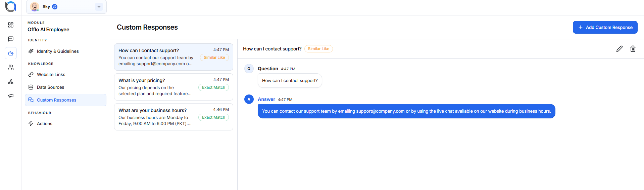Click Sky's avatar picture
The image size is (644, 190).
tap(35, 6)
